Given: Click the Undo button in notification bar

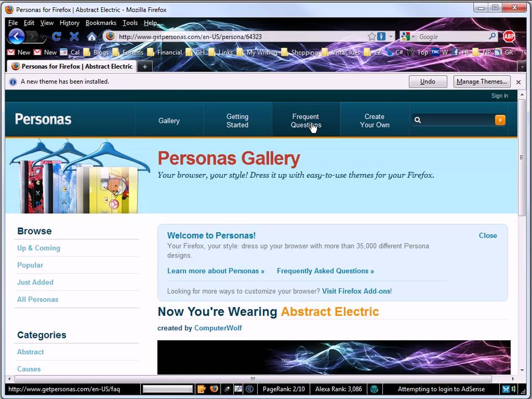Looking at the screenshot, I should click(x=428, y=81).
